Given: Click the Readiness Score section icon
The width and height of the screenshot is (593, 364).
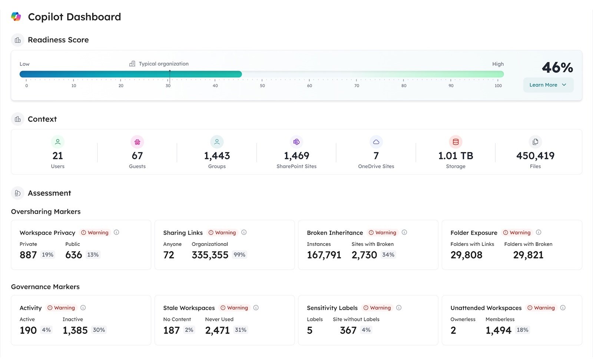Looking at the screenshot, I should click(17, 40).
